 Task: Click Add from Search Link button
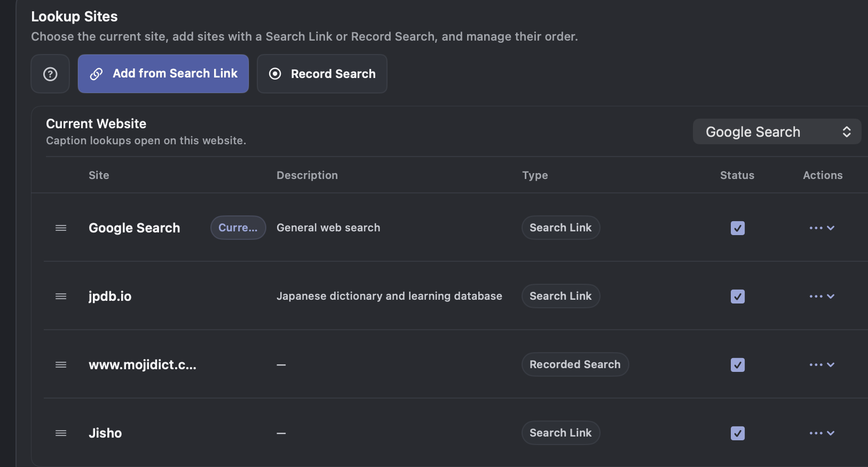pyautogui.click(x=163, y=74)
